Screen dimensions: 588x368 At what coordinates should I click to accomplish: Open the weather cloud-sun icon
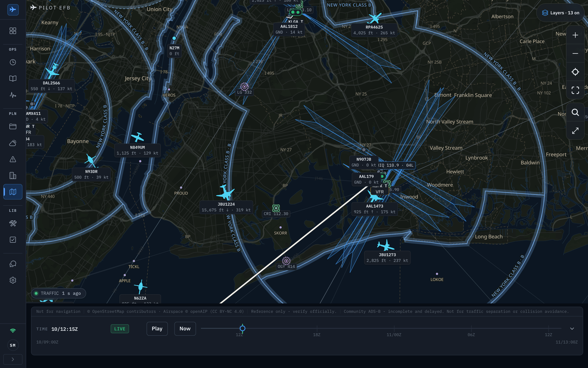coord(13,143)
